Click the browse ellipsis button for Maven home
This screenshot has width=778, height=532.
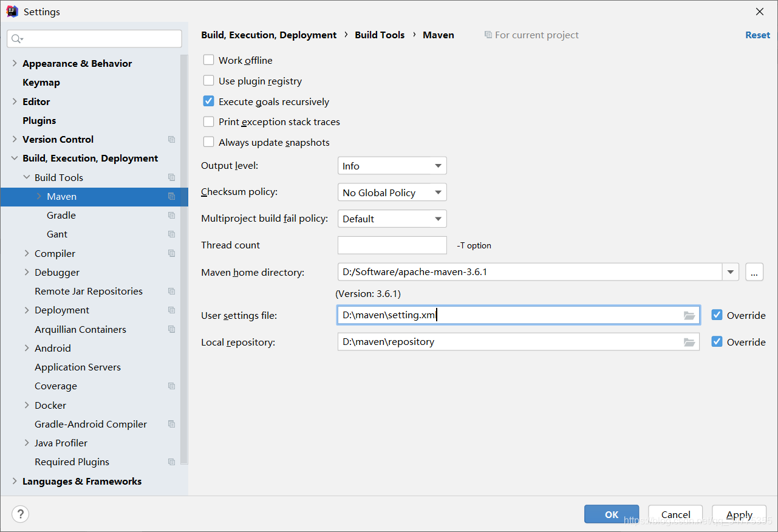pos(754,273)
